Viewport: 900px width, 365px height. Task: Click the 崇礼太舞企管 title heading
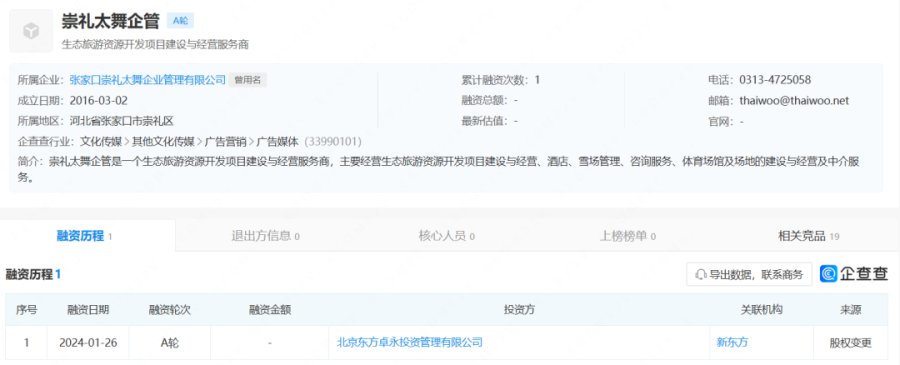(x=110, y=21)
